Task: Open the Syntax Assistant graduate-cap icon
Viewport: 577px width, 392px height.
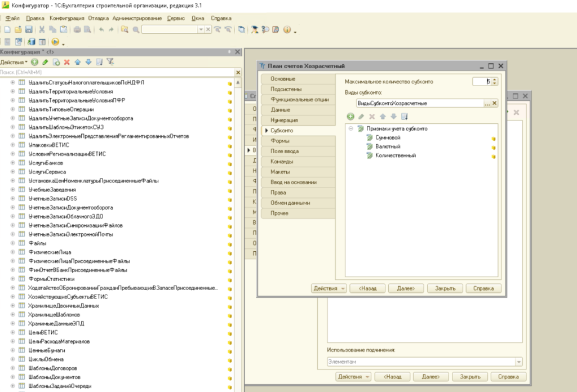Action: 255,29
